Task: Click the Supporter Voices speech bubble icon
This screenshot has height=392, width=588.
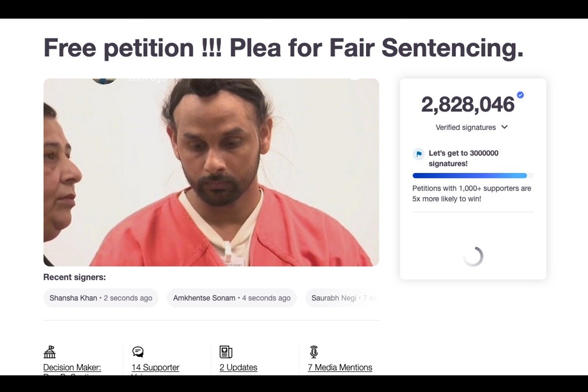Action: coord(138,352)
